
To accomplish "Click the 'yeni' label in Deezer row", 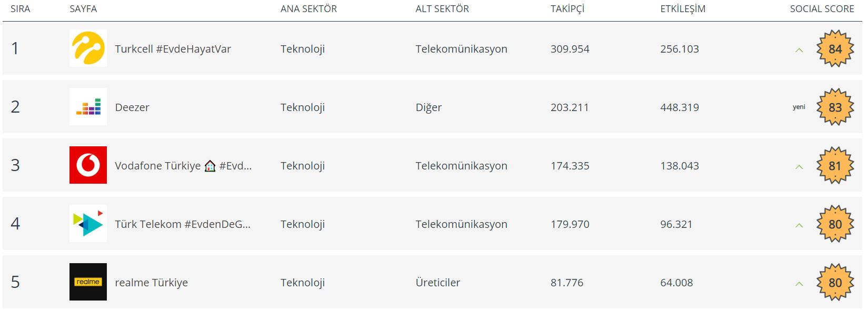I will click(x=799, y=107).
